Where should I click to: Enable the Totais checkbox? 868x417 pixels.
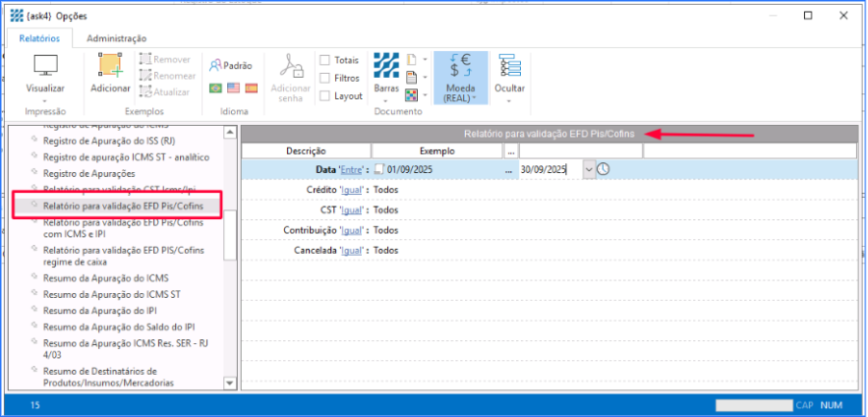click(x=324, y=60)
